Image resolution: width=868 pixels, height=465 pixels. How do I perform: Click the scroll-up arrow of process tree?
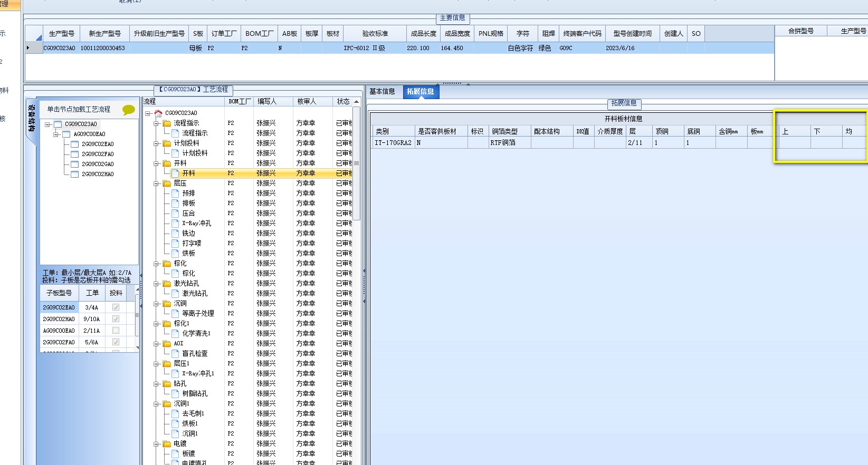point(357,102)
